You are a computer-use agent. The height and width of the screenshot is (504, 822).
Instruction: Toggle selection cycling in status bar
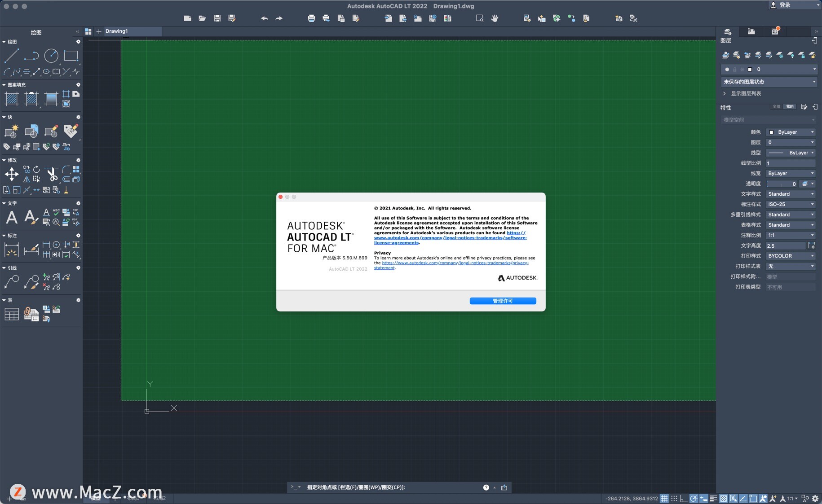pos(733,499)
